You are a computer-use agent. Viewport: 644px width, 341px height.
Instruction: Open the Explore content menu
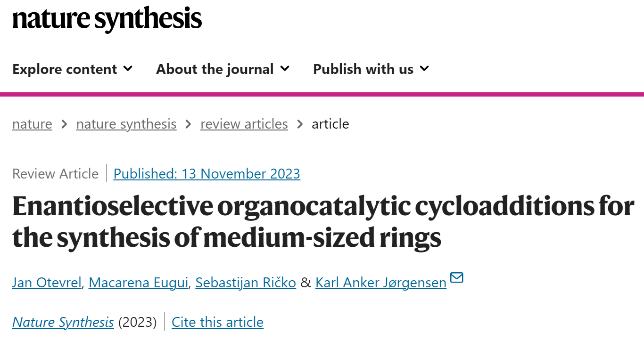click(73, 69)
